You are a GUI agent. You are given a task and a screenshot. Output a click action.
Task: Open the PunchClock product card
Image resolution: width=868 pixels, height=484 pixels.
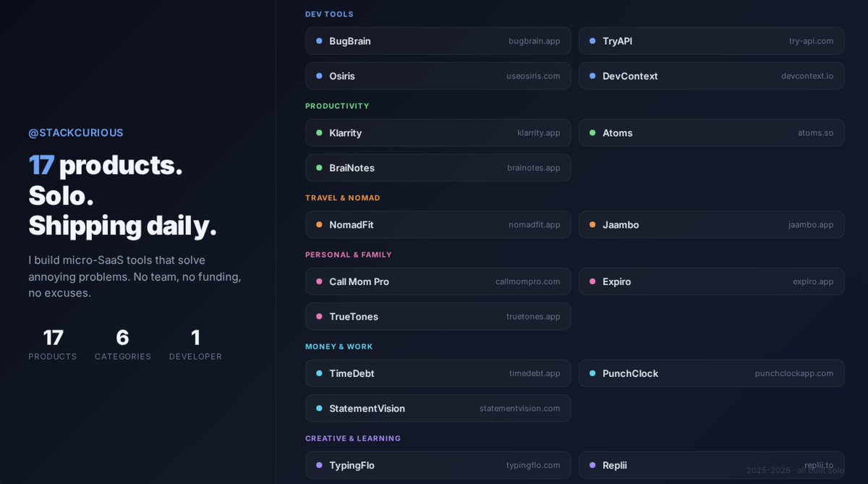(x=711, y=373)
